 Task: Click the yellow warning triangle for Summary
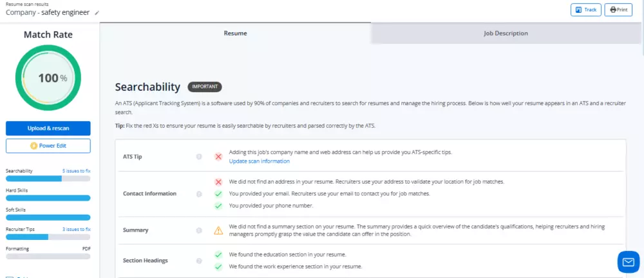218,230
